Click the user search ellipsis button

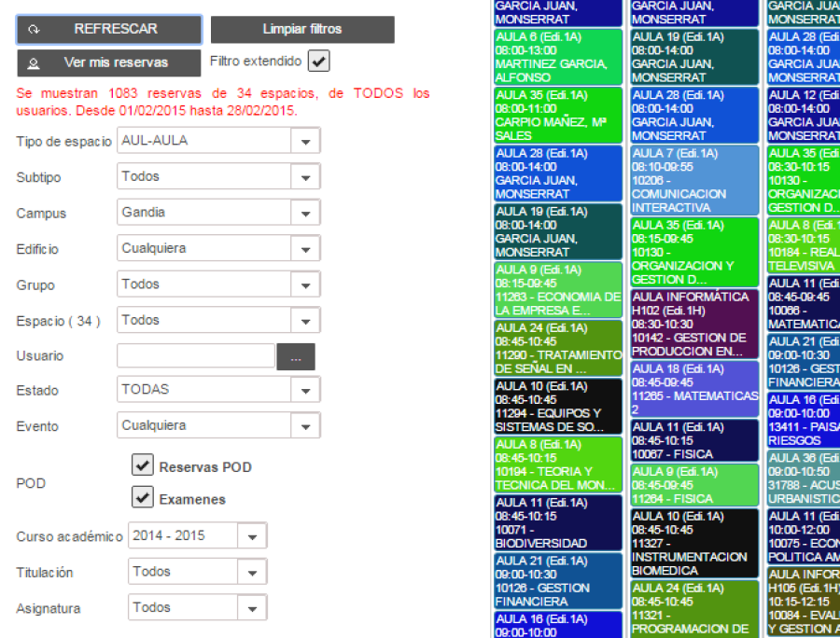point(296,357)
